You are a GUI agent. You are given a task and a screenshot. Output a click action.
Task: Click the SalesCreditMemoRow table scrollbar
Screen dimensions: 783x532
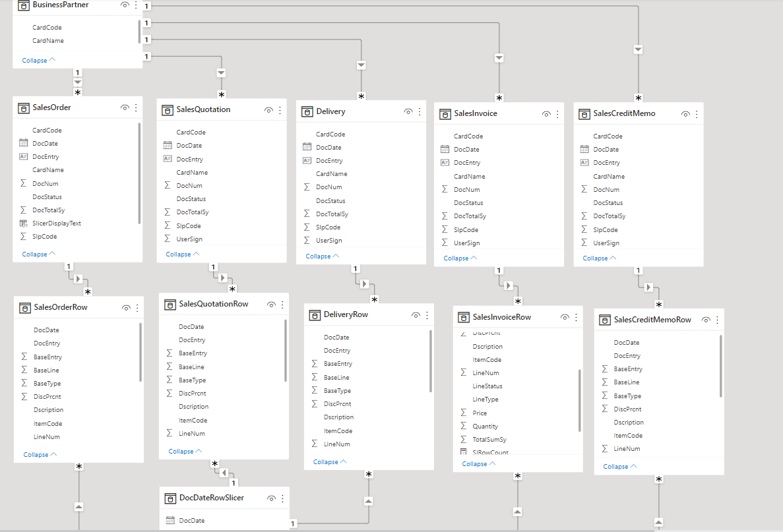[720, 367]
